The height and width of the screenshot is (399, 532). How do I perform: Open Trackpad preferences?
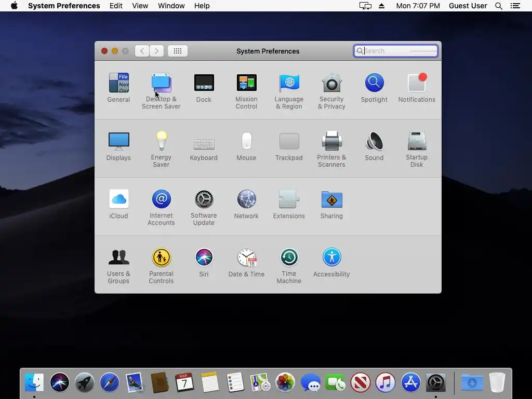click(289, 146)
